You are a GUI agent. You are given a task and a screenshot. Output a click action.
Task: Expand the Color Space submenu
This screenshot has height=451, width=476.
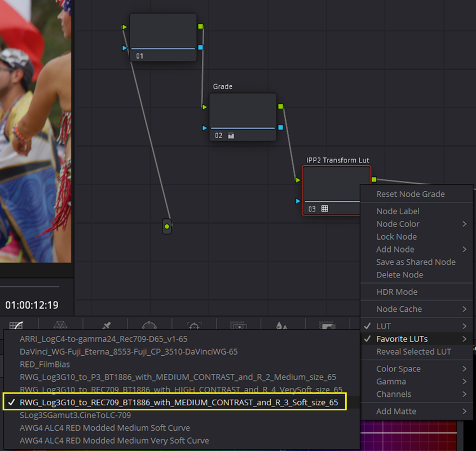pos(416,369)
